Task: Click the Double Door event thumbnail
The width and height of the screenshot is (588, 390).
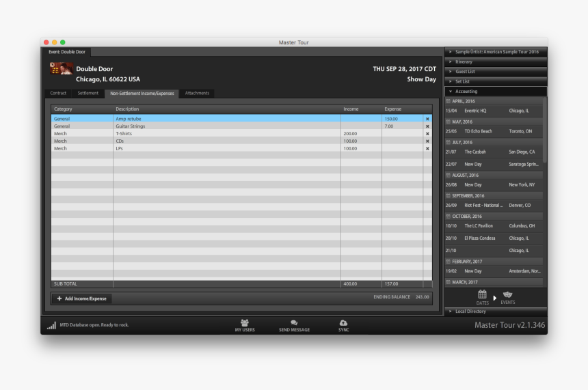Action: (61, 68)
